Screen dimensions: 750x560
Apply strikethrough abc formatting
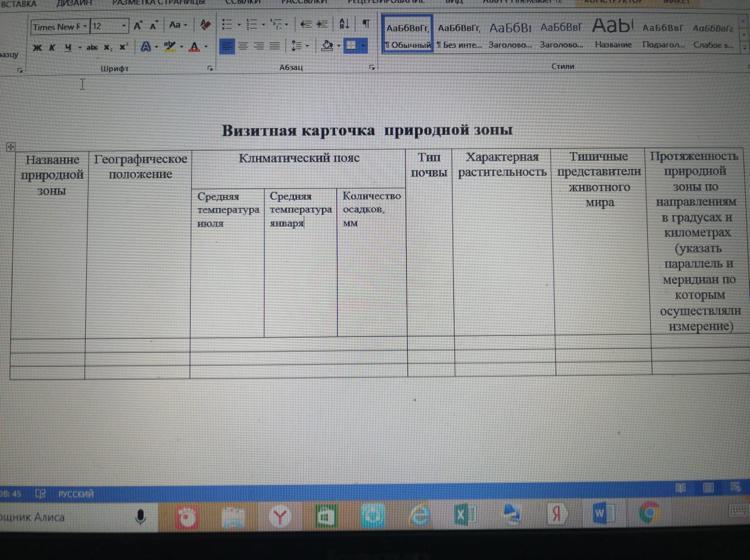tap(92, 47)
